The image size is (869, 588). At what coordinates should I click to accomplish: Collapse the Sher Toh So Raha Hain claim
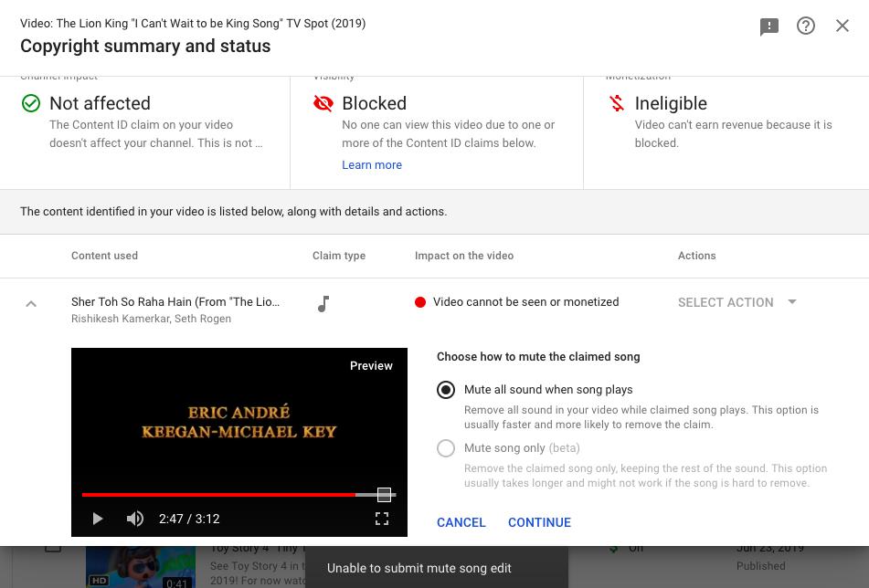pyautogui.click(x=31, y=303)
